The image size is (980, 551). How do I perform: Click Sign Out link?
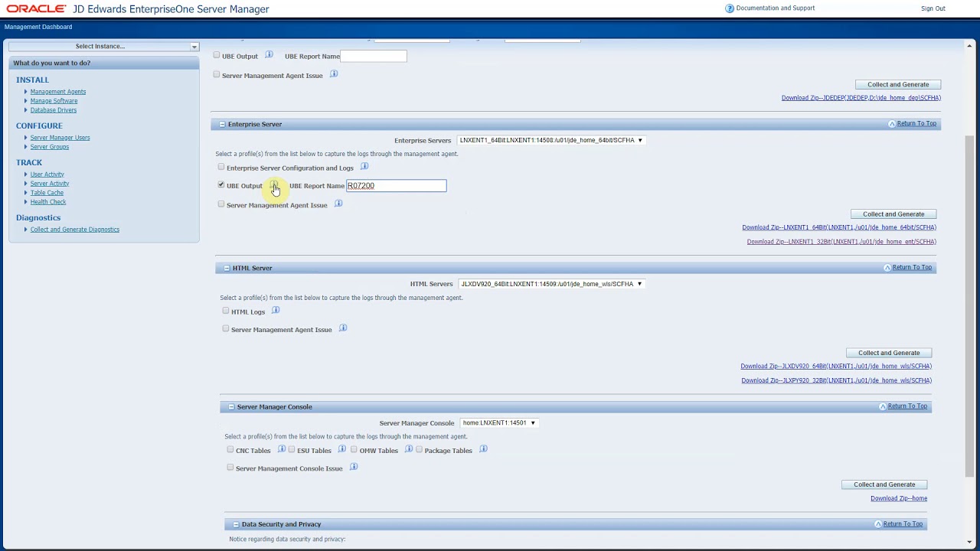click(933, 8)
